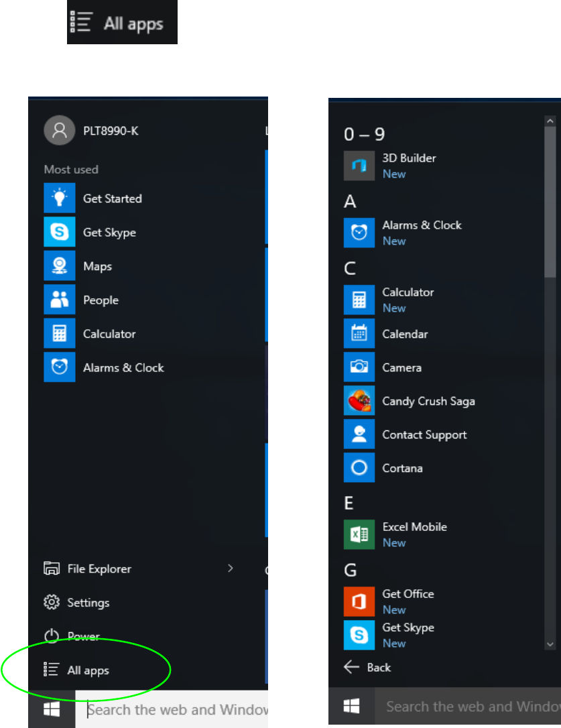The width and height of the screenshot is (561, 728).
Task: Launch Cortana icon
Action: [x=359, y=467]
